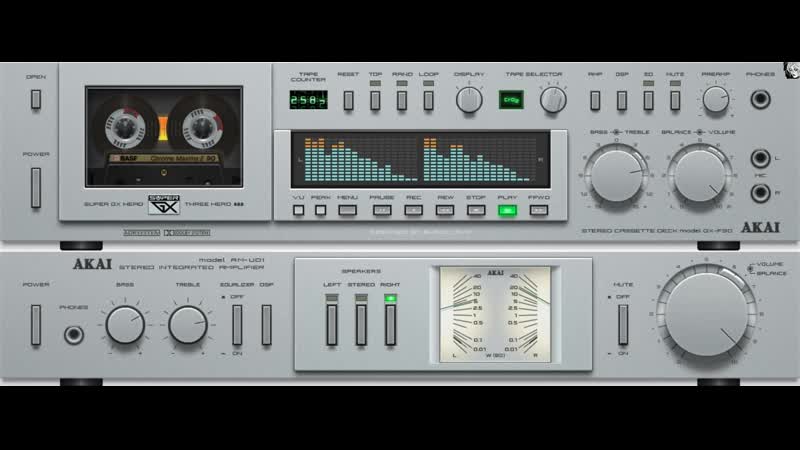Flip the EQUALIZER on/off switch
This screenshot has width=800, height=450.
pos(237,325)
